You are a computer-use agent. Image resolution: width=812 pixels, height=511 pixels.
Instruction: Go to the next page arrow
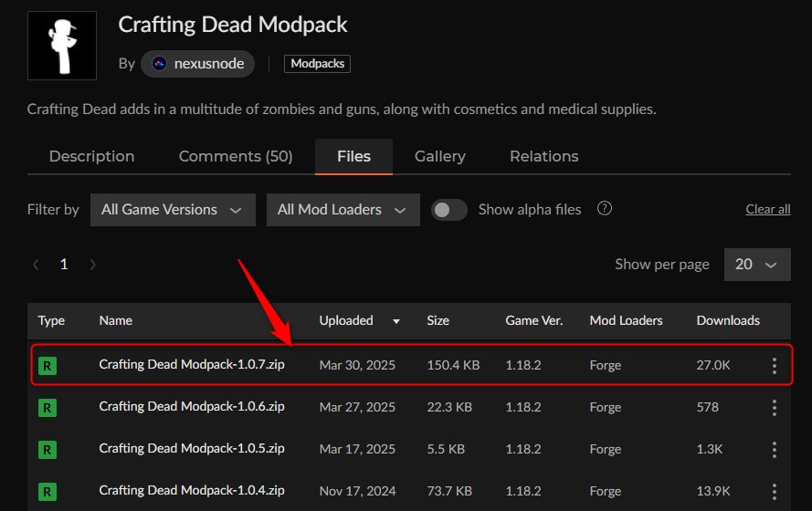[92, 265]
